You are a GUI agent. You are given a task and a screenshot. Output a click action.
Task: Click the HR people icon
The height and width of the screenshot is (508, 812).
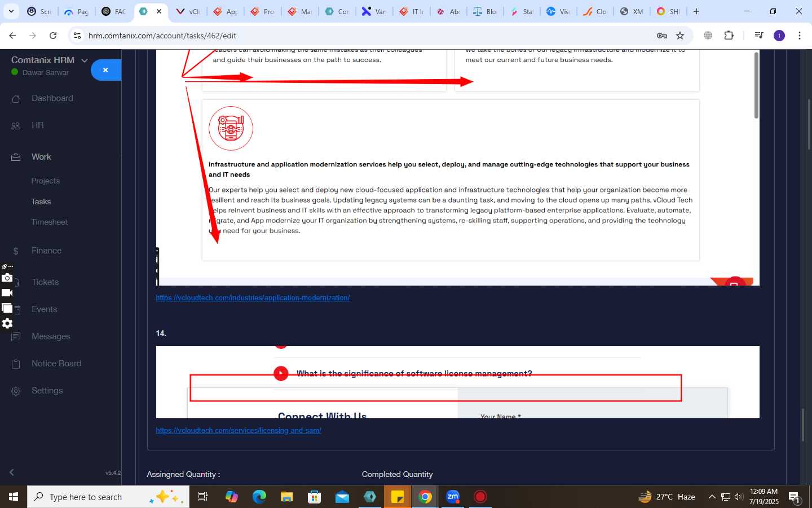tap(16, 126)
